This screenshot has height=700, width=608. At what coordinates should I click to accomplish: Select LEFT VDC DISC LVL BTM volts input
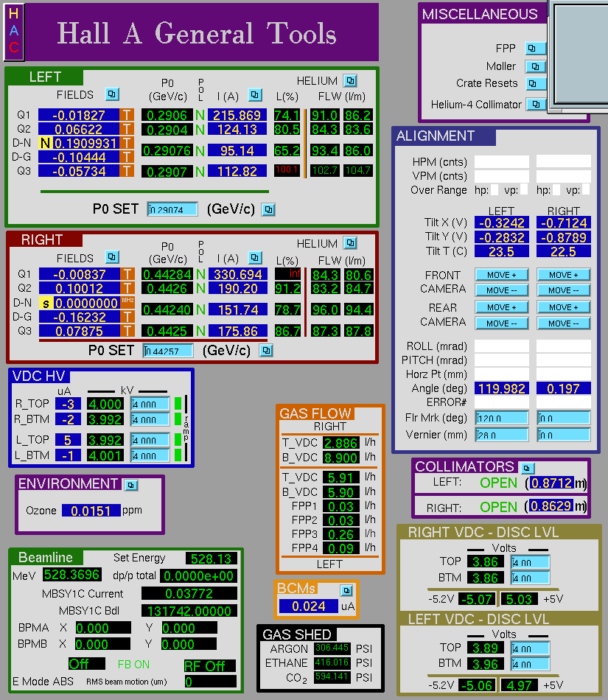[x=530, y=664]
